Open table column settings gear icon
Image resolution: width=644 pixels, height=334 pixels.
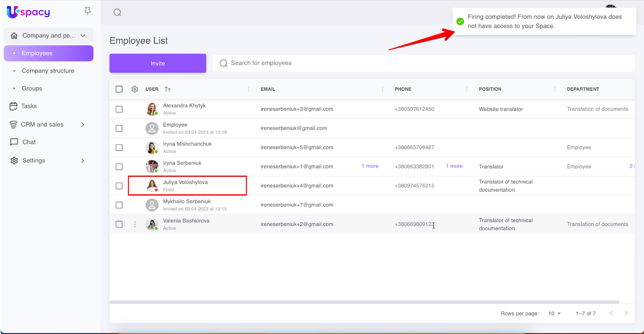pos(135,89)
